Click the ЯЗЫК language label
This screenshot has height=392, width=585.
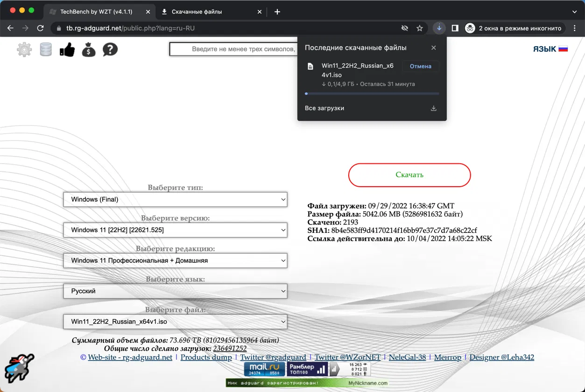[544, 49]
